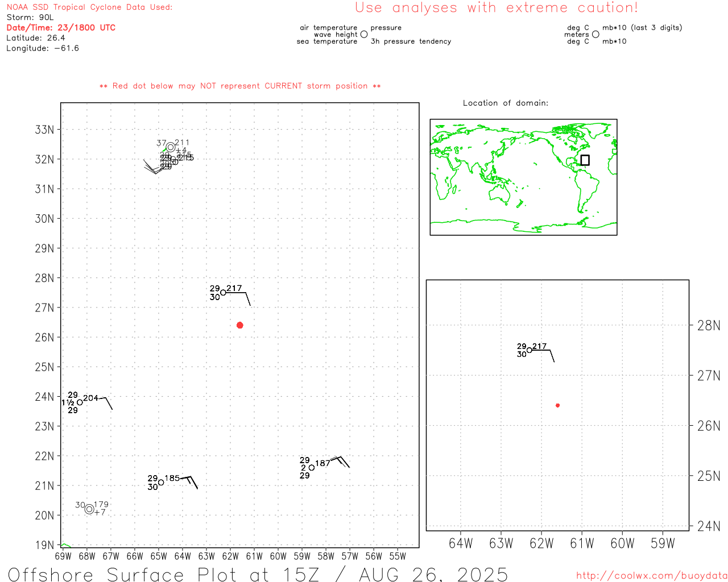The image size is (728, 582).
Task: Select buoy station circle with pressure 187
Action: [312, 468]
